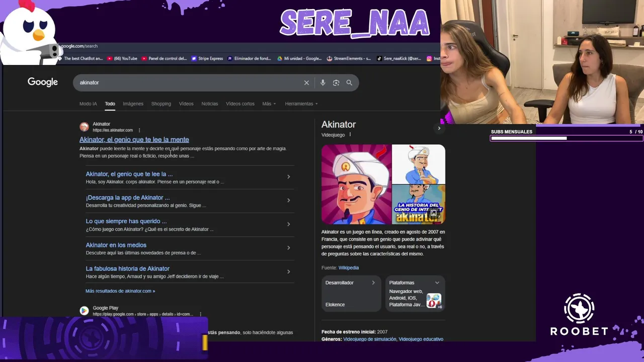Open the three-dot menu beside Google Play result
This screenshot has width=644, height=362.
(x=200, y=314)
